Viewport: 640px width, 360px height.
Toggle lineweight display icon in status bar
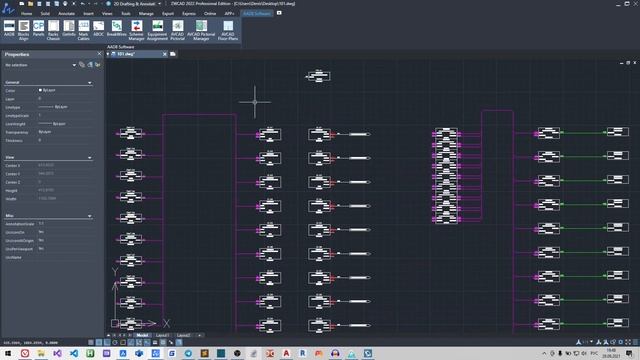click(155, 342)
